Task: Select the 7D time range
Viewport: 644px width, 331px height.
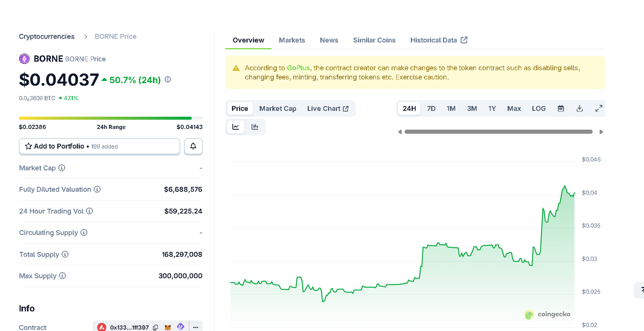Action: click(x=431, y=108)
